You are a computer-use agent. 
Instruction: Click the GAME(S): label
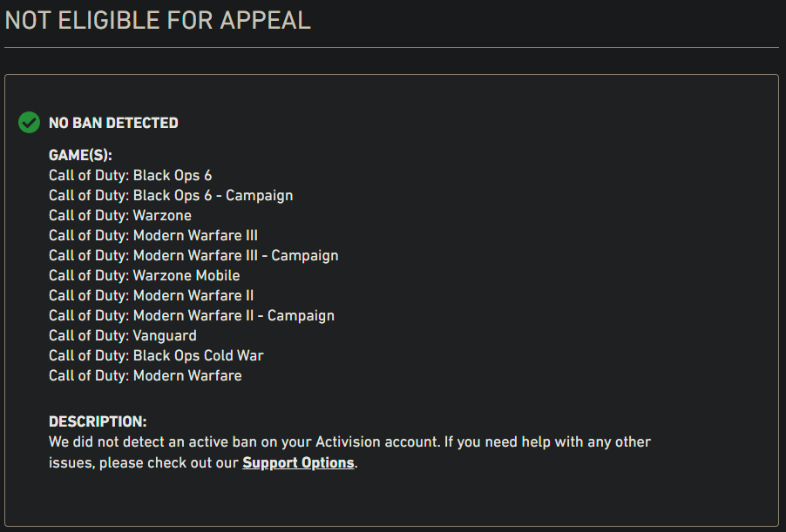[80, 155]
